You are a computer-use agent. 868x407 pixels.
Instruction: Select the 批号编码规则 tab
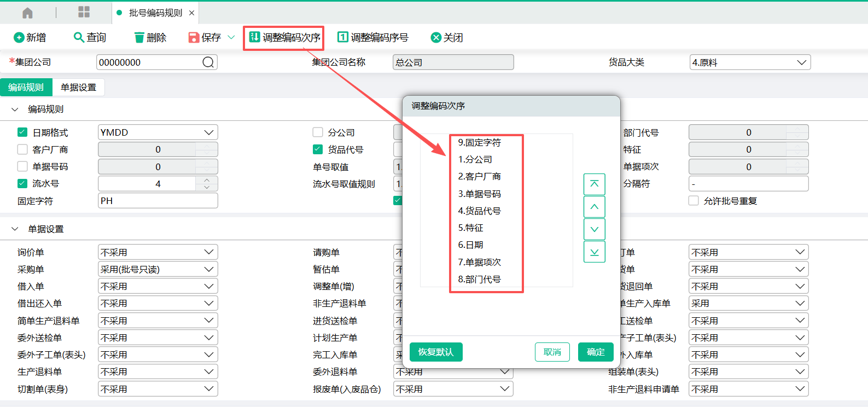[x=155, y=13]
